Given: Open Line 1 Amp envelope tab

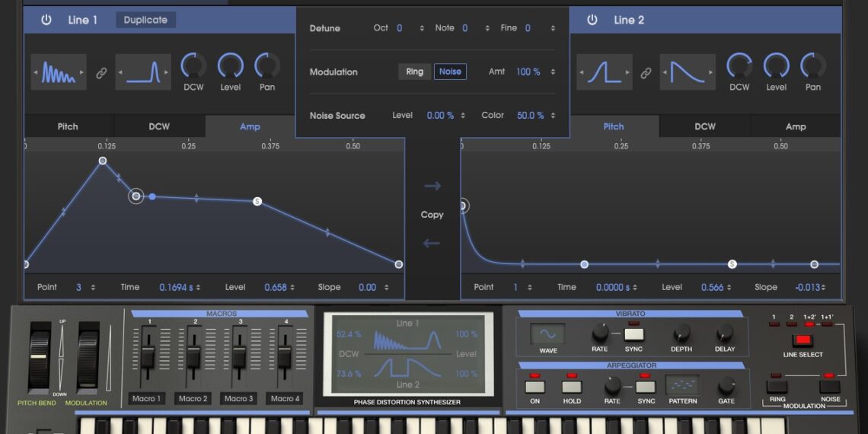Looking at the screenshot, I should click(251, 126).
